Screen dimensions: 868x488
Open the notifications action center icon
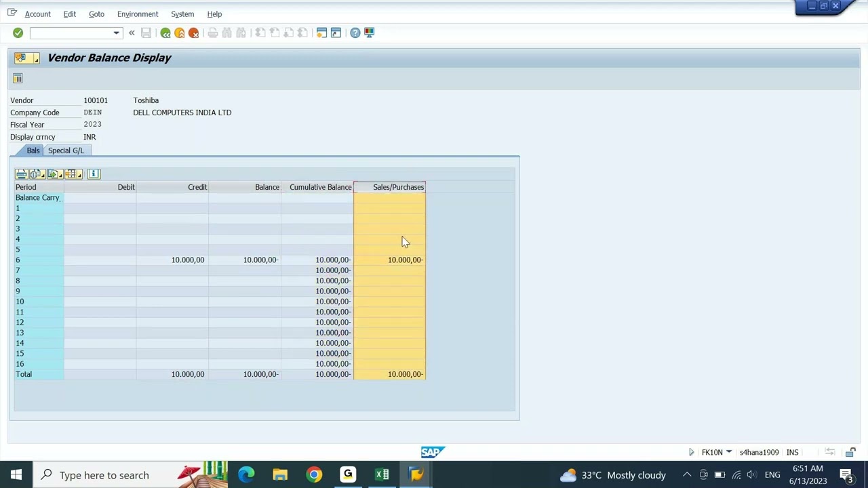click(846, 475)
